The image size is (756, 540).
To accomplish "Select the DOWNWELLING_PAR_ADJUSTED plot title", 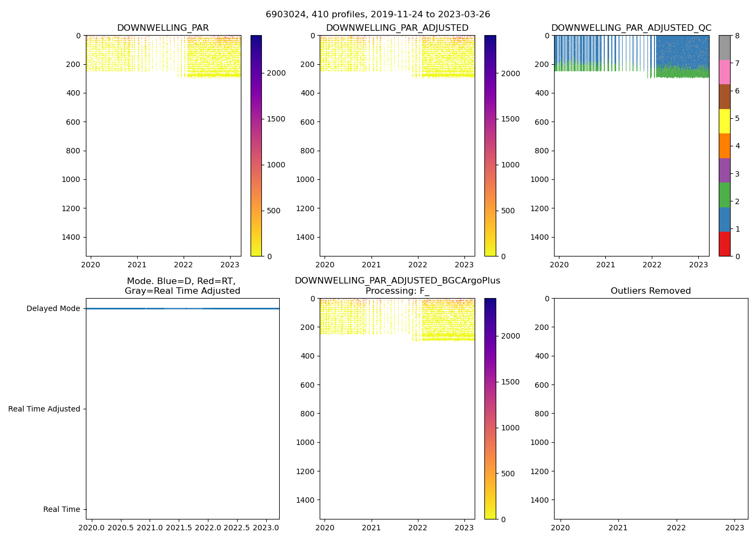I will (x=397, y=28).
